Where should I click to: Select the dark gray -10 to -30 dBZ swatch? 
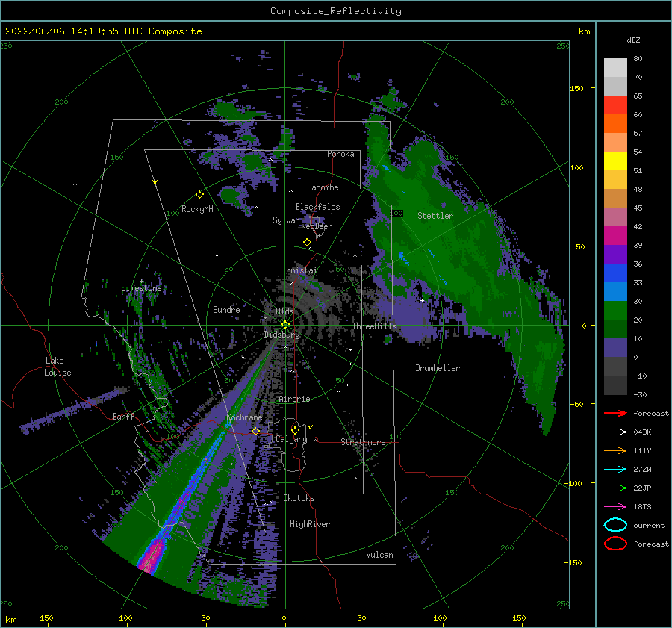[x=615, y=385]
